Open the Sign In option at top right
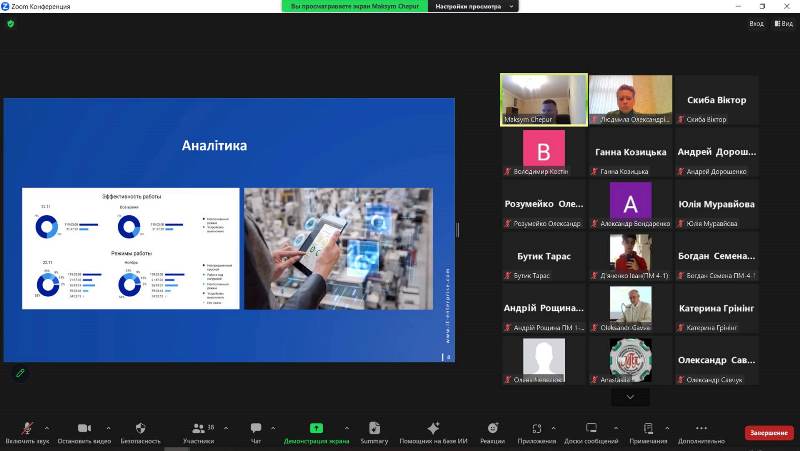The image size is (800, 451). 756,23
